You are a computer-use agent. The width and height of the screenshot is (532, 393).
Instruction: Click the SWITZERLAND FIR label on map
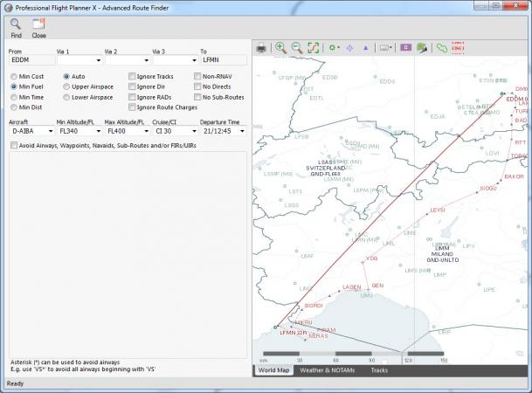pos(326,169)
